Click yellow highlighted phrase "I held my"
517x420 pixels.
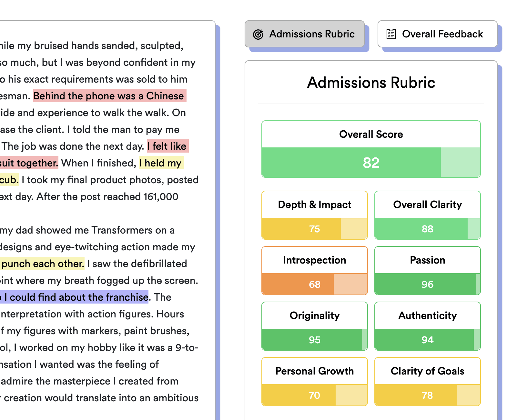161,163
